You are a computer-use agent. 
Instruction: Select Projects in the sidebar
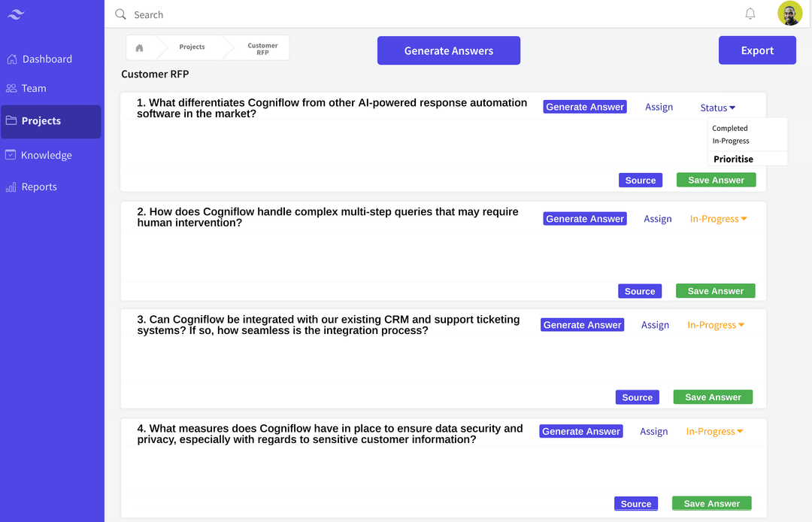(x=51, y=121)
